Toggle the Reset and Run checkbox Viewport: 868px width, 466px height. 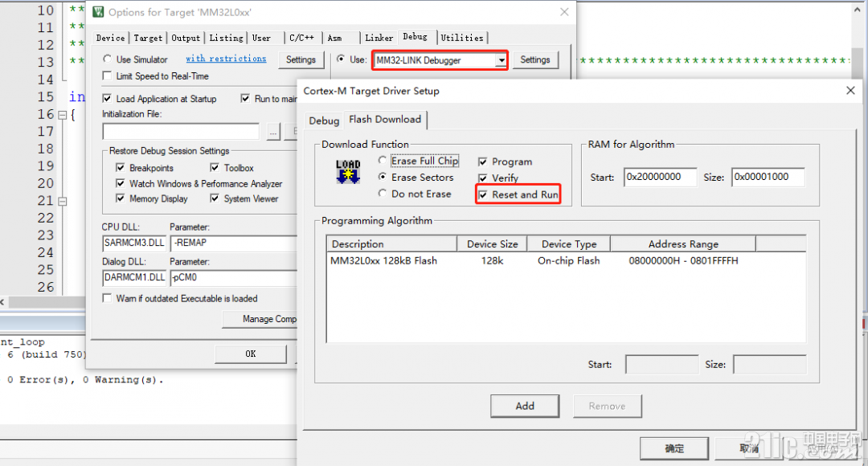tap(483, 194)
